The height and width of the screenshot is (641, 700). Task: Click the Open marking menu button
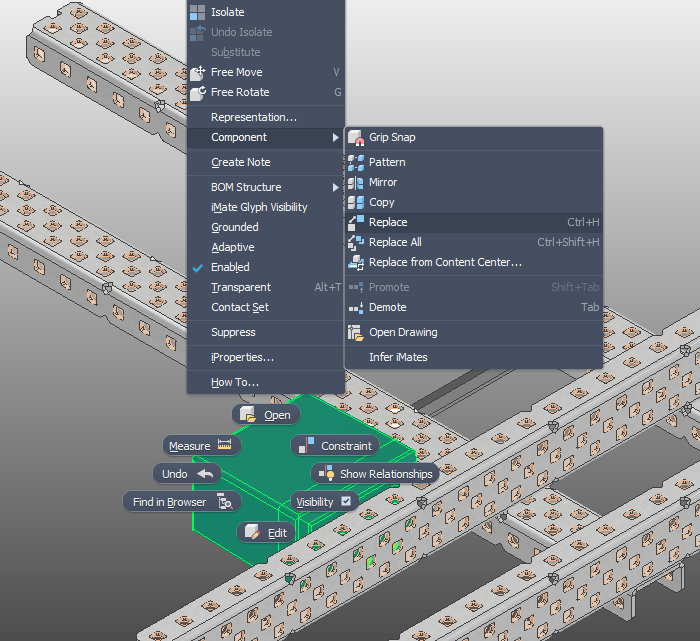(266, 415)
